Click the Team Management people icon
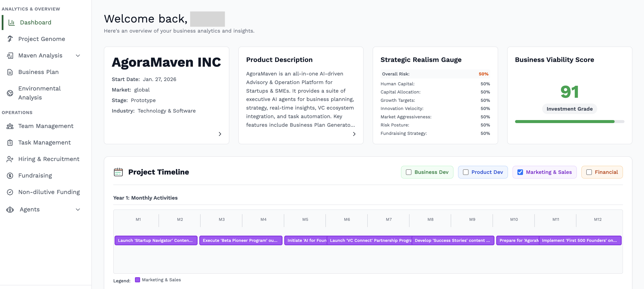 point(10,126)
